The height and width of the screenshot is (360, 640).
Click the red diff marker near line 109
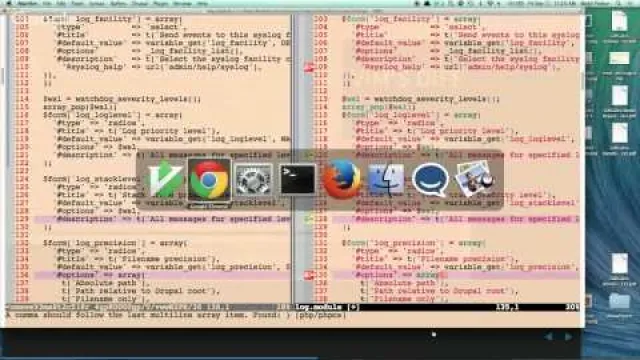pos(309,67)
